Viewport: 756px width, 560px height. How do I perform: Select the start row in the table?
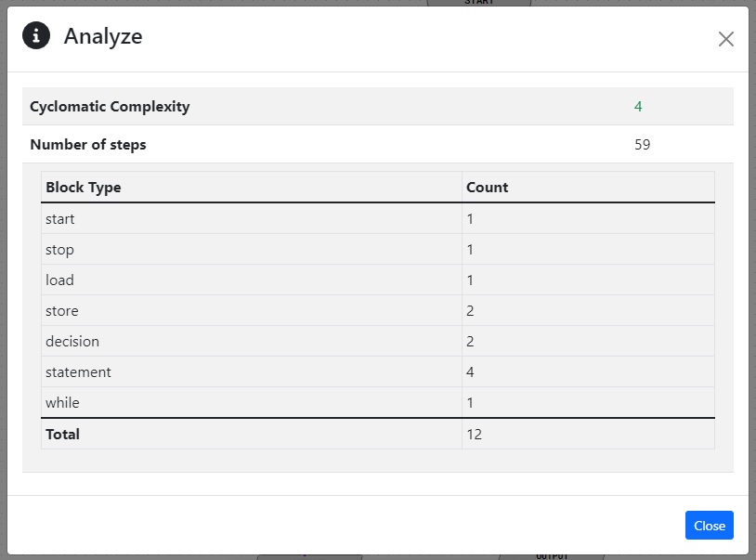(377, 219)
